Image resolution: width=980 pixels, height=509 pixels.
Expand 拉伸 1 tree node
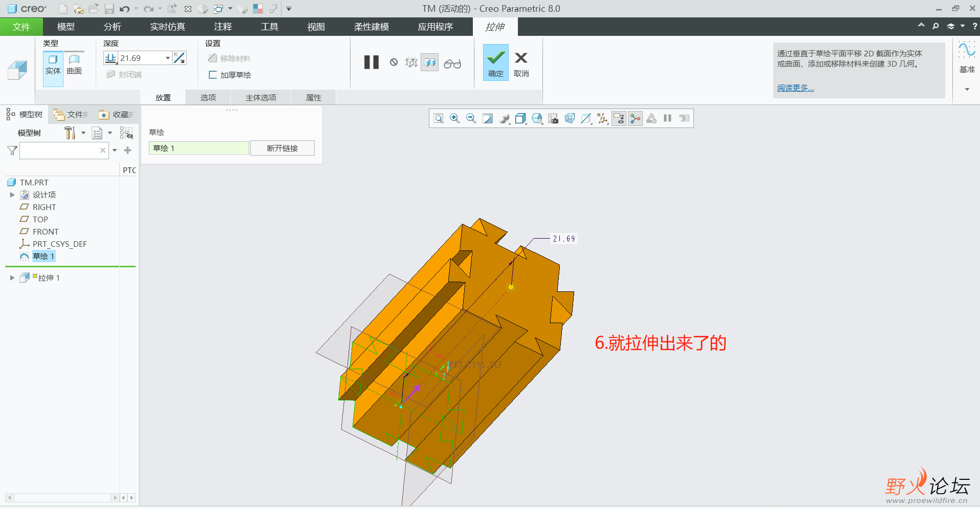tap(12, 278)
